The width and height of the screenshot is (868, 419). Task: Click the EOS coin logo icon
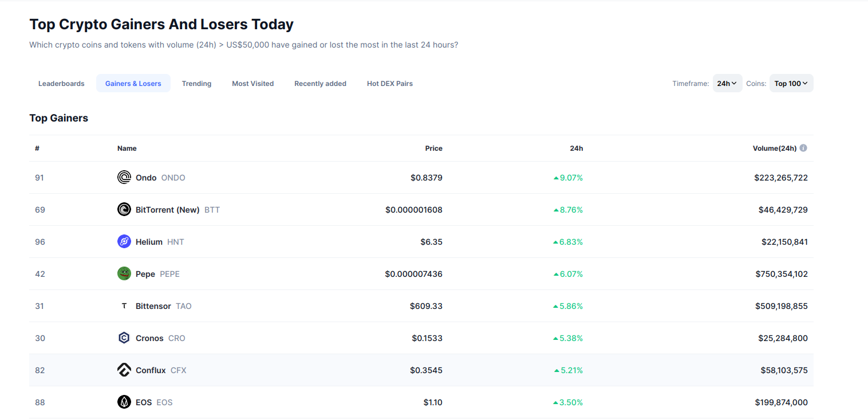[x=124, y=402]
